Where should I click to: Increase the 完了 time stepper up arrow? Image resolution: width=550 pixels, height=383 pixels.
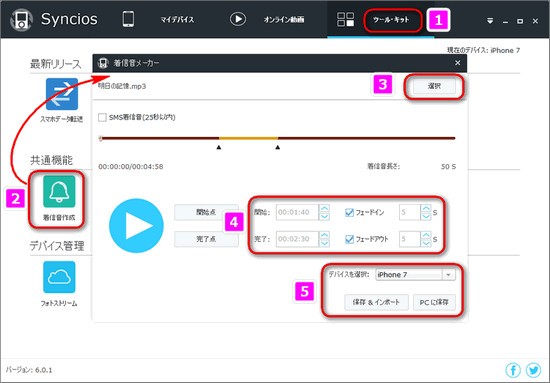(x=324, y=235)
